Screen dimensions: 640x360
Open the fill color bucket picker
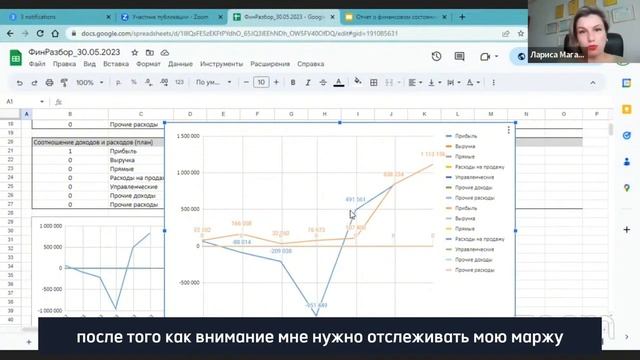(x=358, y=82)
